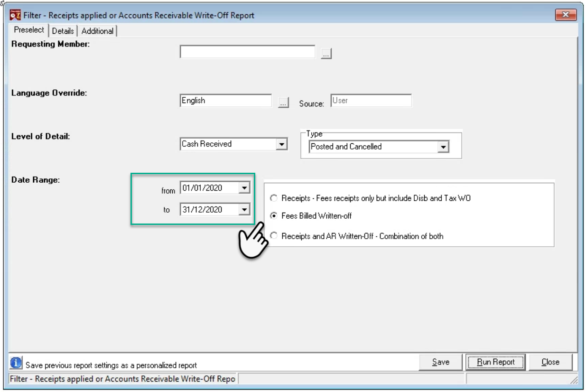Image resolution: width=586 pixels, height=392 pixels.
Task: Open the Details tab
Action: (63, 31)
